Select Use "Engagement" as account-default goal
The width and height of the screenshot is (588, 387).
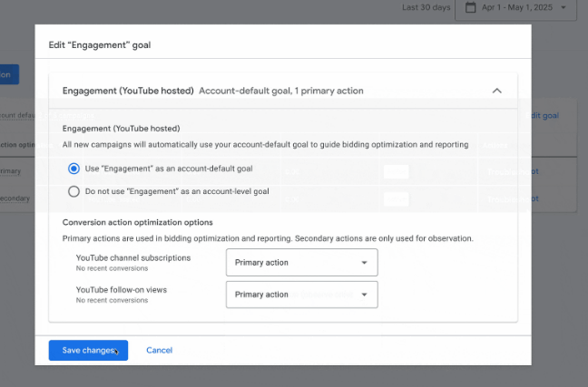[73, 169]
